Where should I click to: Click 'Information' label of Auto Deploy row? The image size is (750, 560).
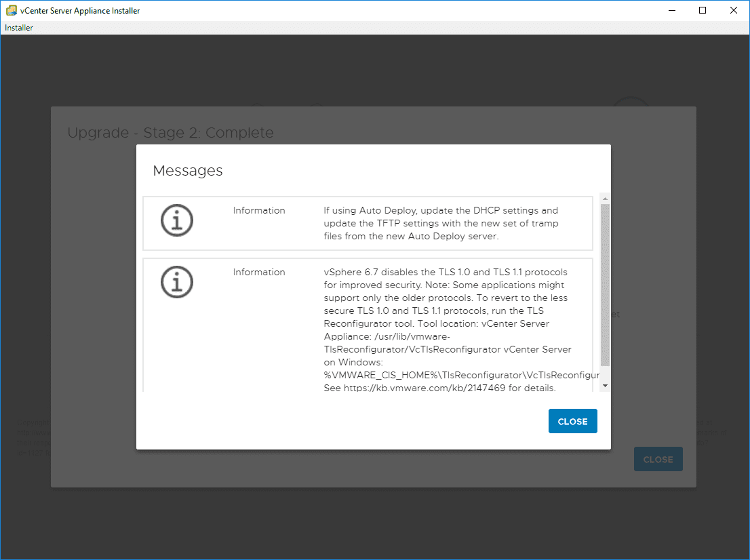pos(259,210)
